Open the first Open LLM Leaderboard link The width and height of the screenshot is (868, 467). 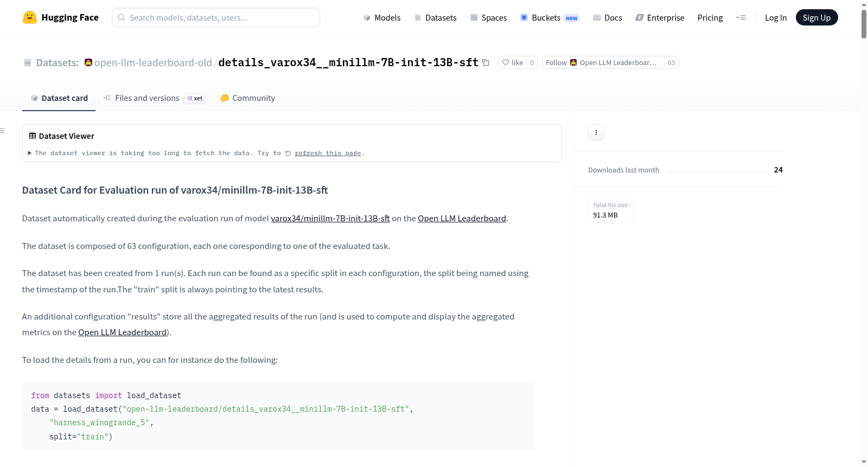pyautogui.click(x=462, y=219)
